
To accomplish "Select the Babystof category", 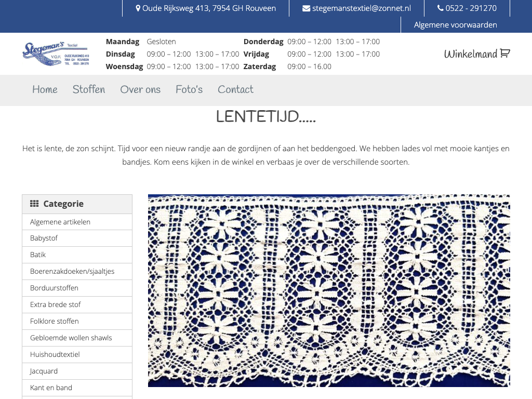I will [44, 238].
